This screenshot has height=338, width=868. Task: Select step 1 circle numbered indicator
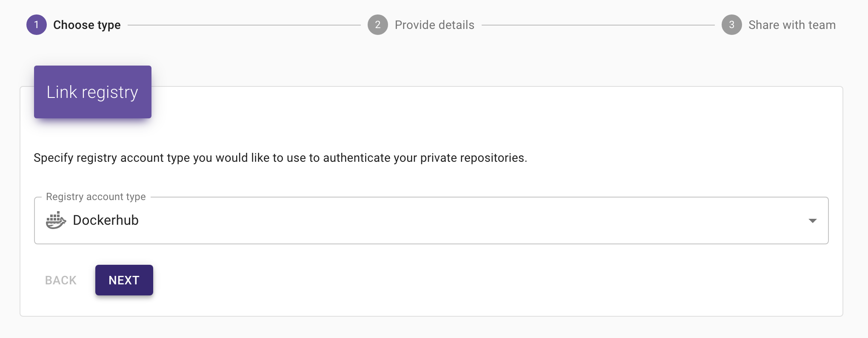(x=37, y=25)
